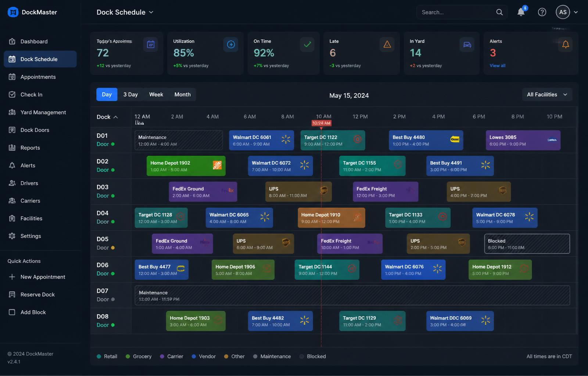
Task: Switch to the Week view tab
Action: tap(156, 95)
